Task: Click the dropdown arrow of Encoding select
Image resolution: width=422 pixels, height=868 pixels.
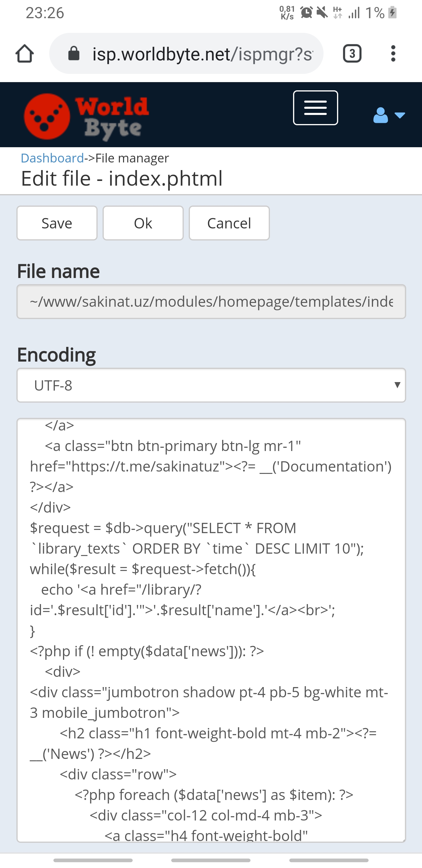Action: (397, 385)
